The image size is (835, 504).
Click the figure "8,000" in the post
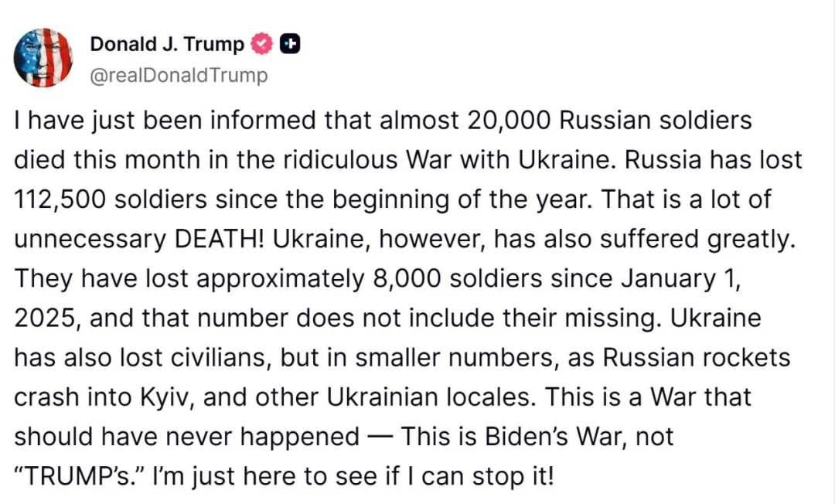click(x=407, y=278)
